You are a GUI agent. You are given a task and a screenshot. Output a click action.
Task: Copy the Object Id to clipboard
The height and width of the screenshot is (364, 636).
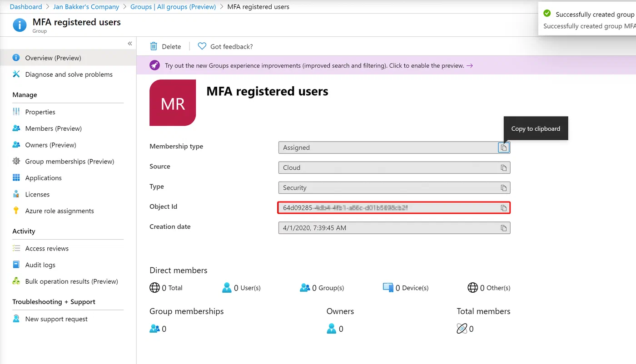click(x=503, y=207)
